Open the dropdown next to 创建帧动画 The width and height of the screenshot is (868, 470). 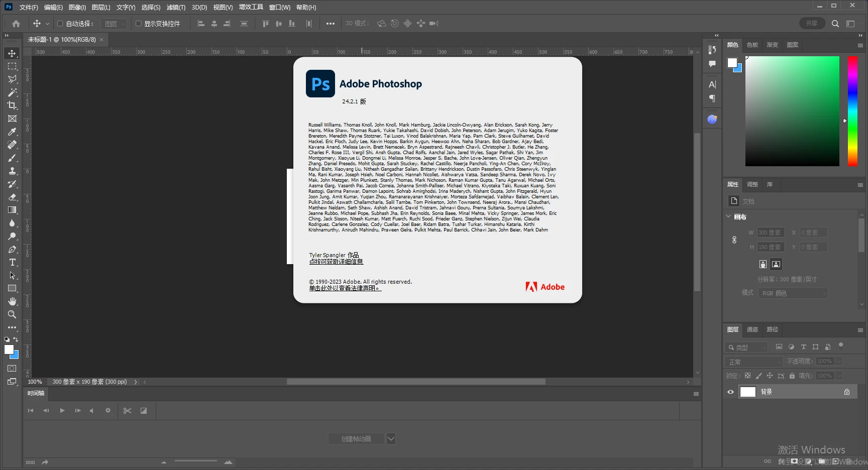point(391,439)
